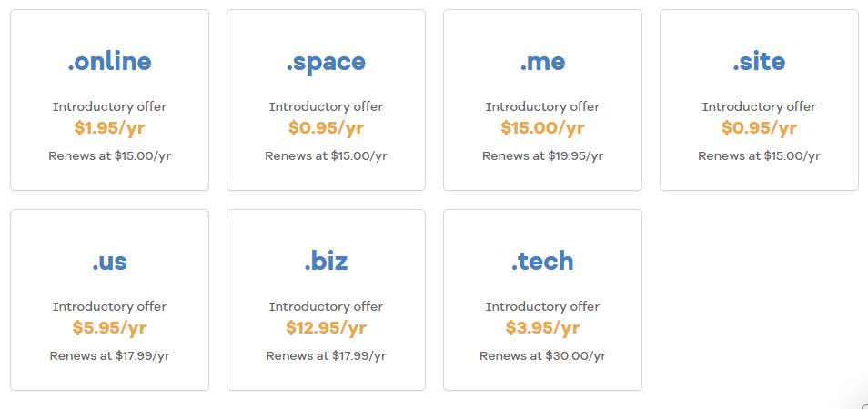Click 'Introductory offer' label in .online card
The height and width of the screenshot is (409, 868).
tap(109, 106)
